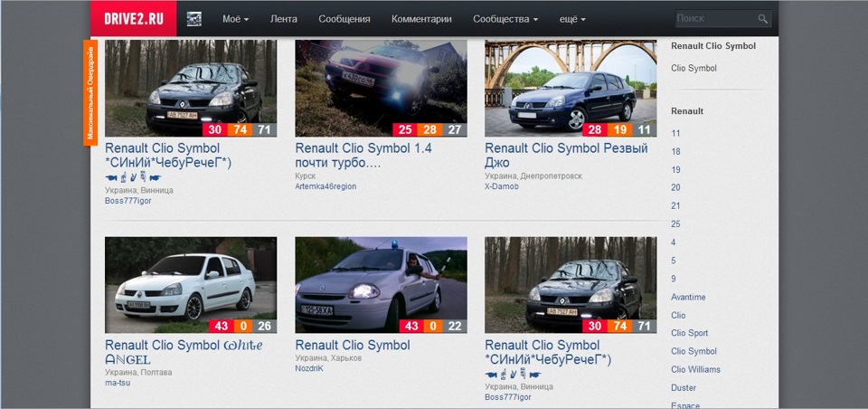Expand the Моё dropdown menu

pos(235,19)
